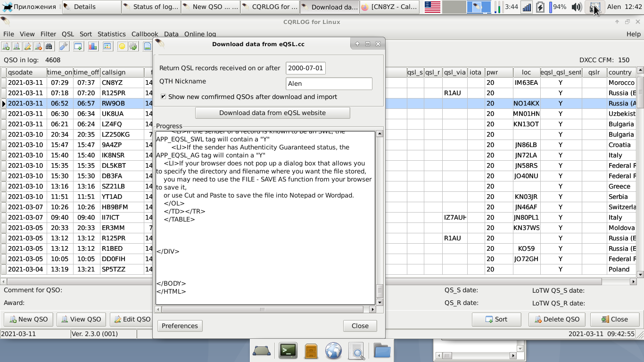Viewport: 644px width, 362px height.
Task: Click QSO table scrollbar up arrow
Action: tap(640, 71)
